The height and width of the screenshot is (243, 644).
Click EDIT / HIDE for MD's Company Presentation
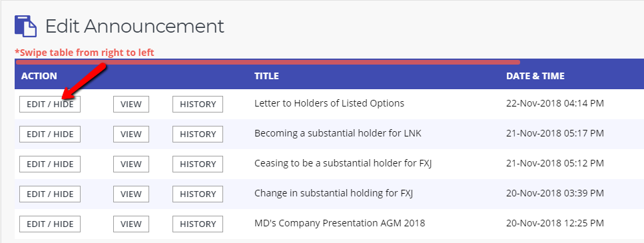[x=50, y=224]
